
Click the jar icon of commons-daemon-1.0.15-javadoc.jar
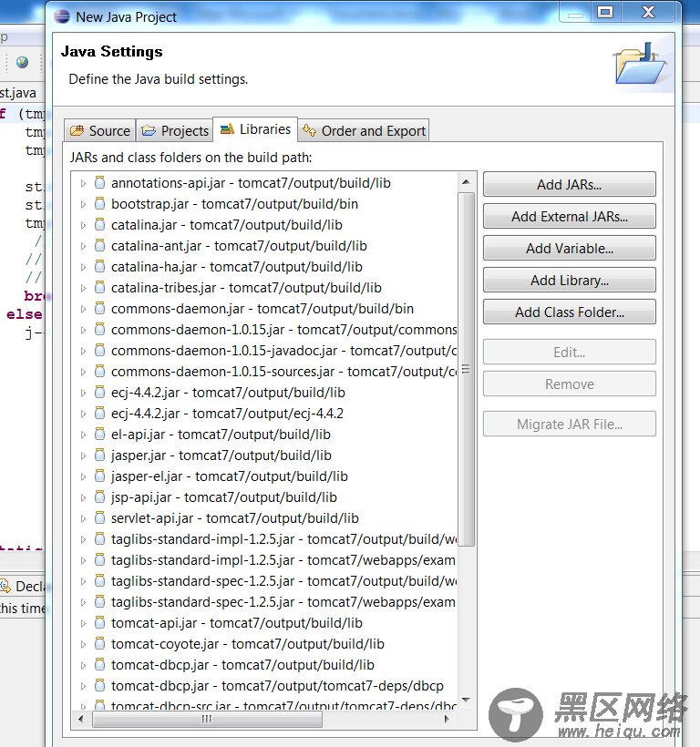[99, 350]
